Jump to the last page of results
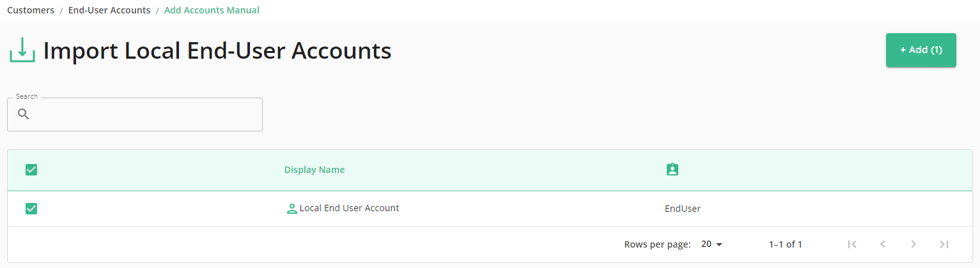The image size is (980, 268). click(944, 244)
